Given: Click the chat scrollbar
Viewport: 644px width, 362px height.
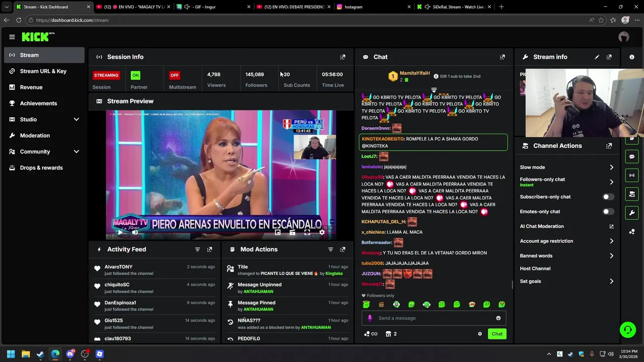Looking at the screenshot, I should (x=512, y=285).
